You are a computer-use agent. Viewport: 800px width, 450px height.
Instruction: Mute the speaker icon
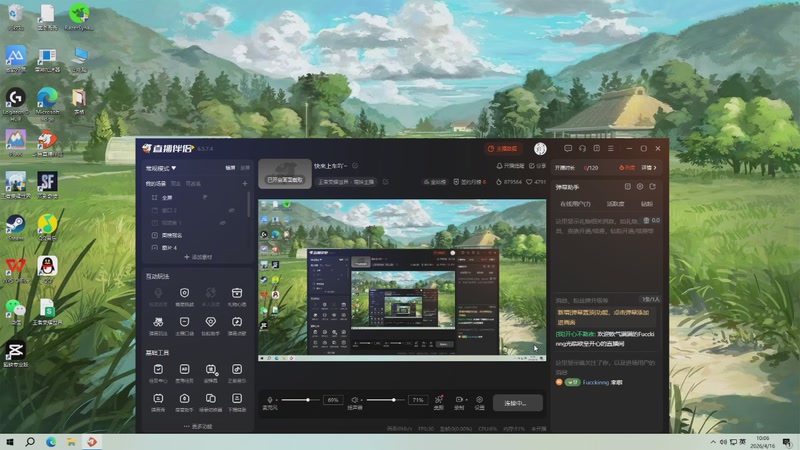pyautogui.click(x=354, y=400)
